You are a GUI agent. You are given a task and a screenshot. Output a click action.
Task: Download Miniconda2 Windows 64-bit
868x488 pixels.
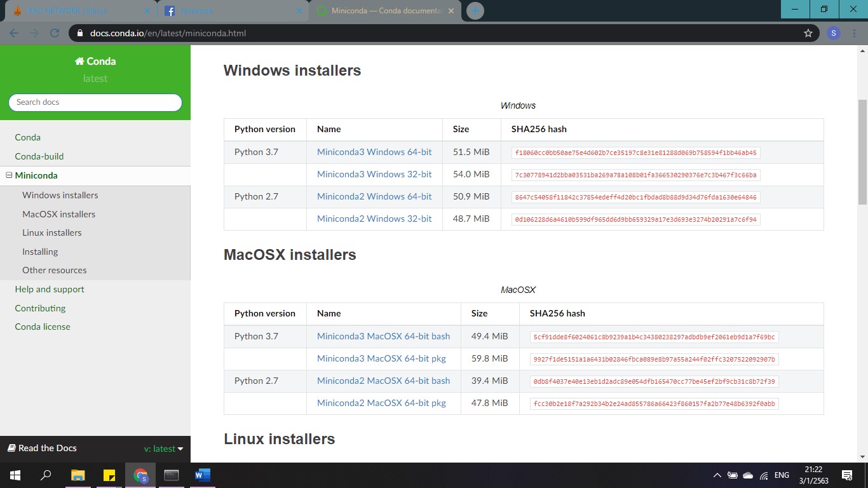pyautogui.click(x=374, y=196)
